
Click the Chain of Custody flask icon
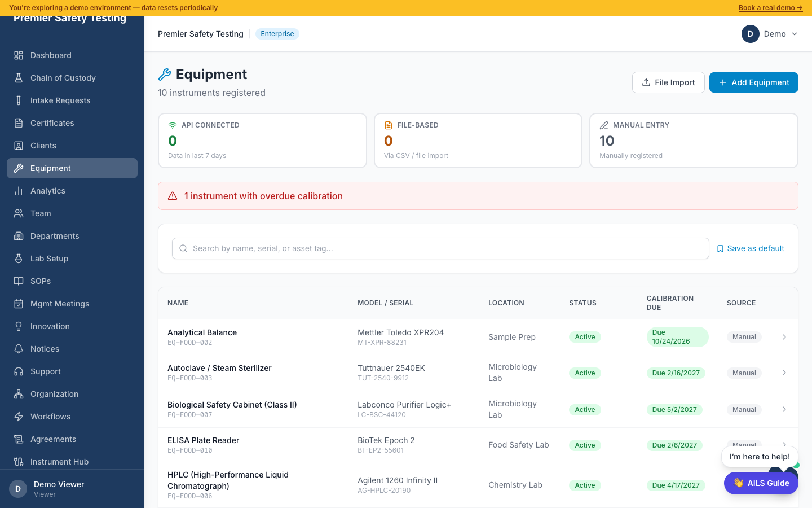[19, 78]
